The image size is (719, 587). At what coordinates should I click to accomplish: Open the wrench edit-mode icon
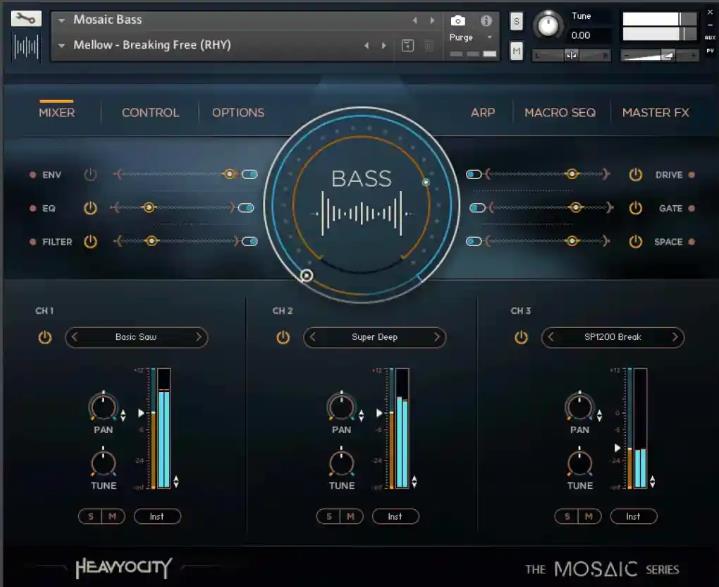26,19
